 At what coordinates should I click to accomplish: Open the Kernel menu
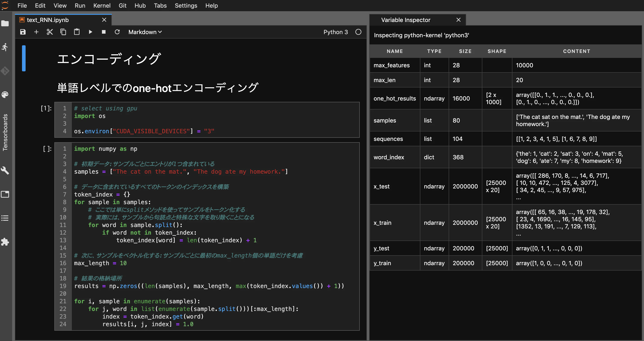coord(102,5)
